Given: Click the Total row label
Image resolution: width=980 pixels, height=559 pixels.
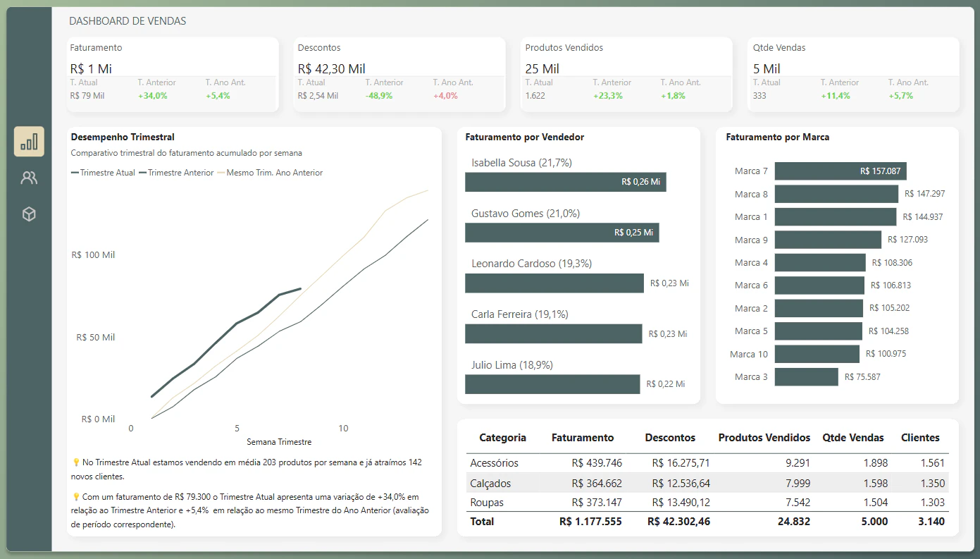Looking at the screenshot, I should (x=482, y=522).
